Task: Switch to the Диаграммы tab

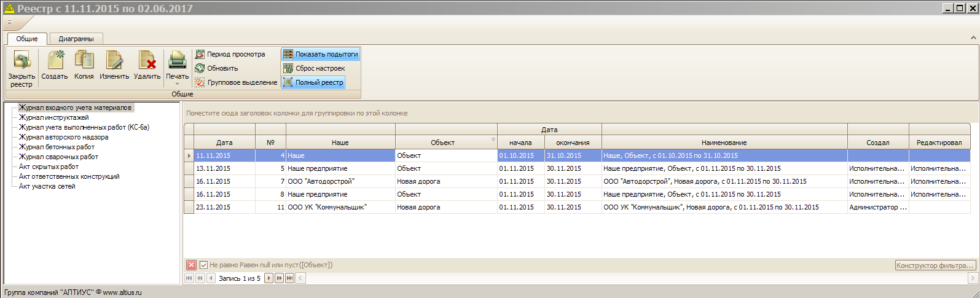Action: pos(76,39)
